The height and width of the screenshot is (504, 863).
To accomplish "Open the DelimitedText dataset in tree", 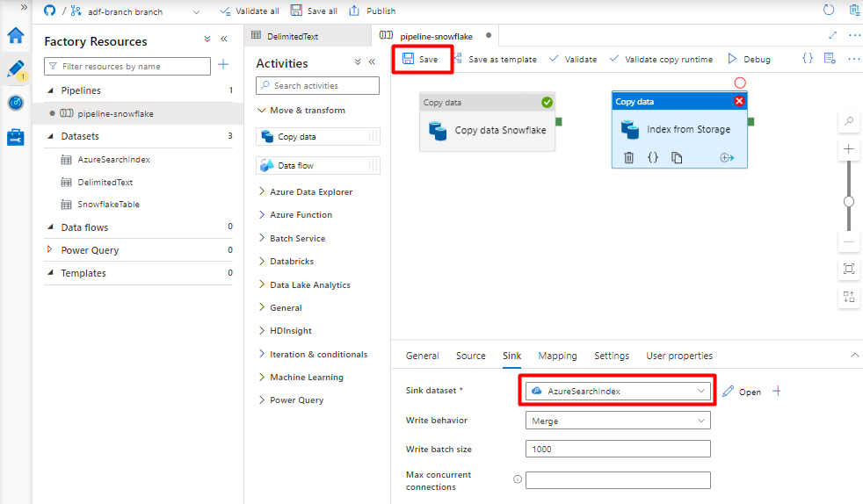I will coord(105,182).
